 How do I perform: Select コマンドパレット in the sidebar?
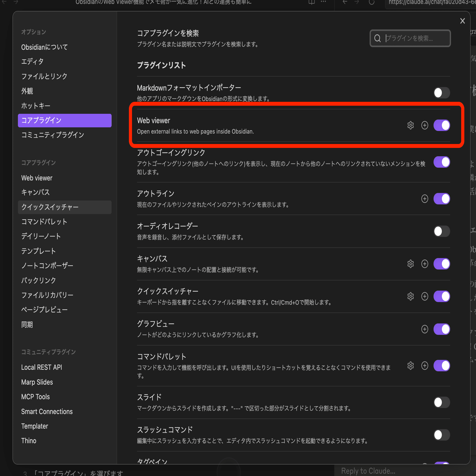(x=65, y=222)
